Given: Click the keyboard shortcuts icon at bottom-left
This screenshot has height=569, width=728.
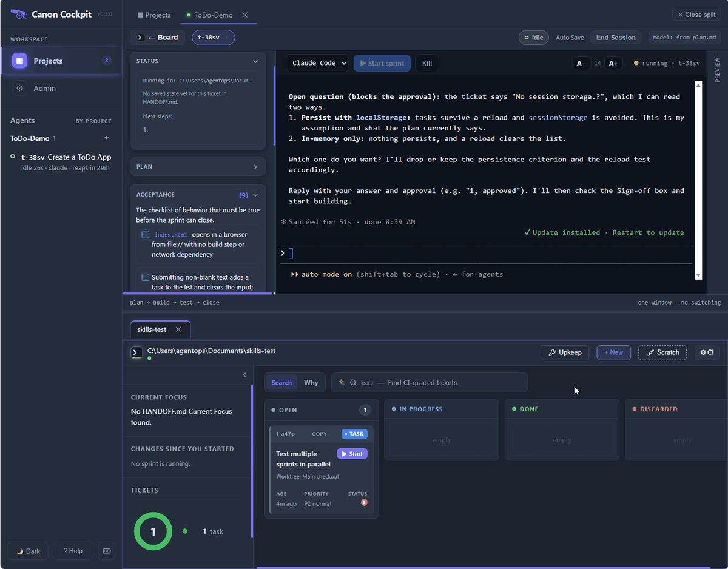Looking at the screenshot, I should point(107,551).
